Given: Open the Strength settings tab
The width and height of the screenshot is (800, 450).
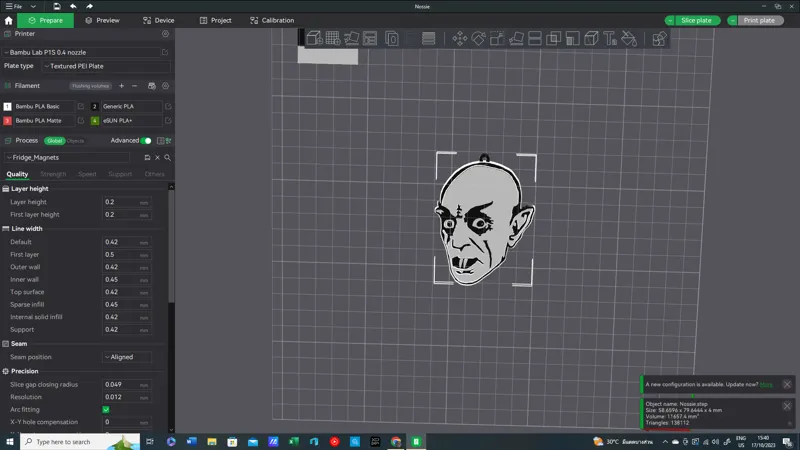Looking at the screenshot, I should pos(53,174).
